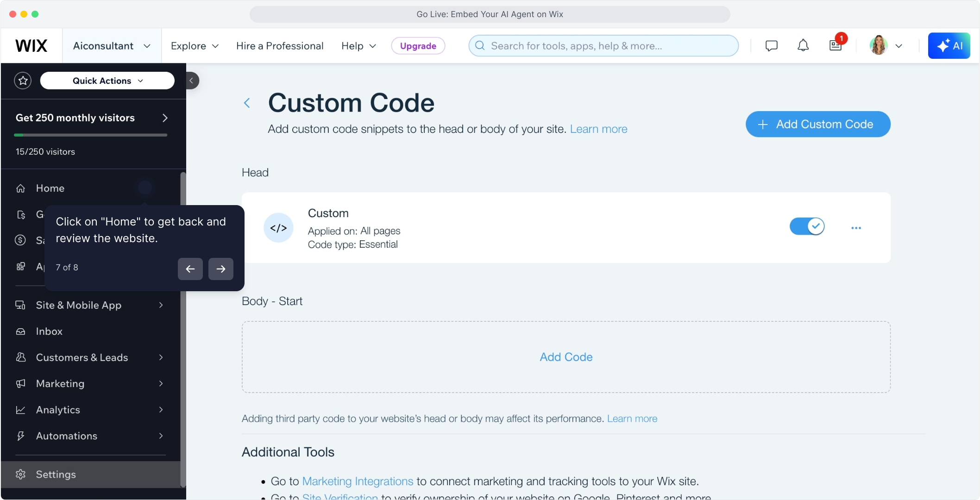980x500 pixels.
Task: Click the favorites star icon in sidebar
Action: click(x=23, y=81)
